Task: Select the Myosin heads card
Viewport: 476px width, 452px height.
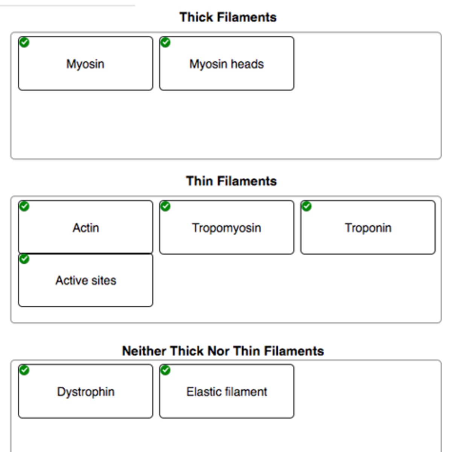Action: tap(227, 64)
